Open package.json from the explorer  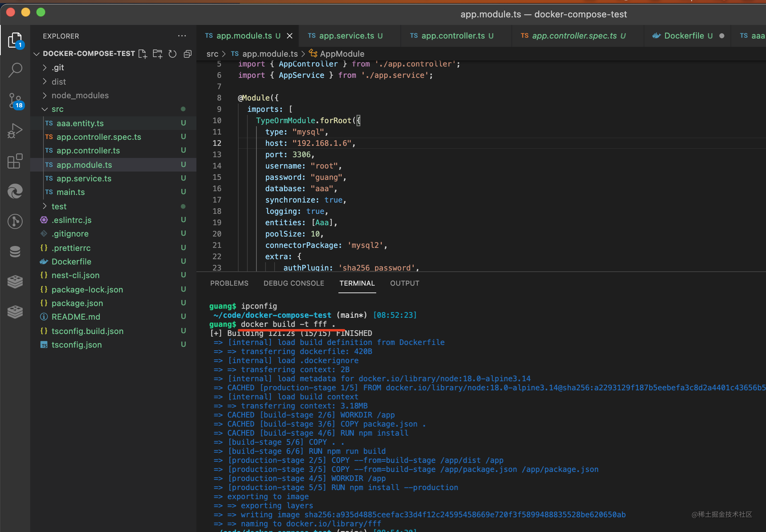tap(77, 303)
